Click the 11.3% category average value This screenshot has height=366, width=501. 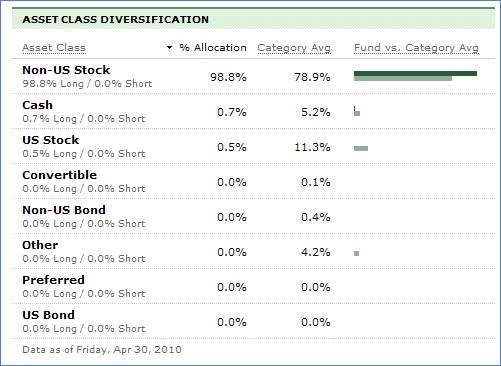pyautogui.click(x=312, y=147)
